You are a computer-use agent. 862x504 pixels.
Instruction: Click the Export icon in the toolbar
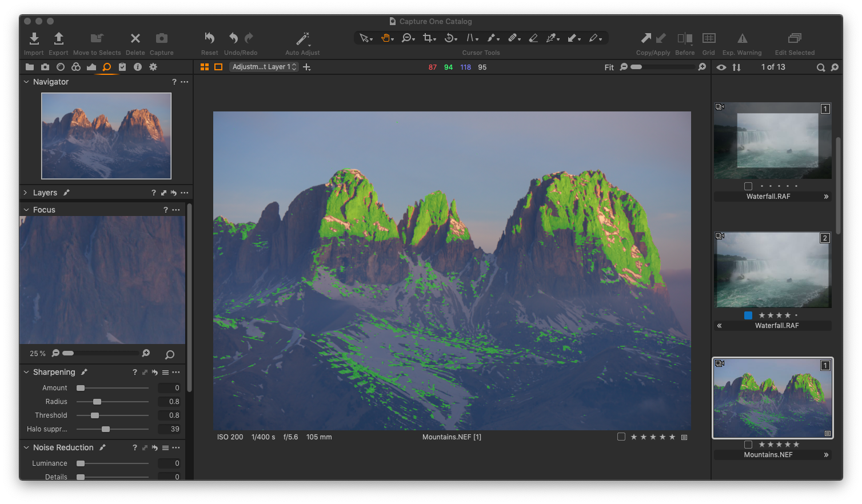(58, 39)
